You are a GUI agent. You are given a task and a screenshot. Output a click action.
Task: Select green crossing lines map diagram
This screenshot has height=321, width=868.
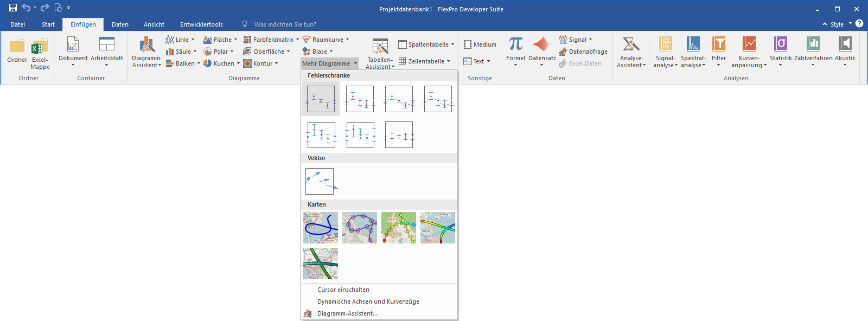tap(321, 264)
